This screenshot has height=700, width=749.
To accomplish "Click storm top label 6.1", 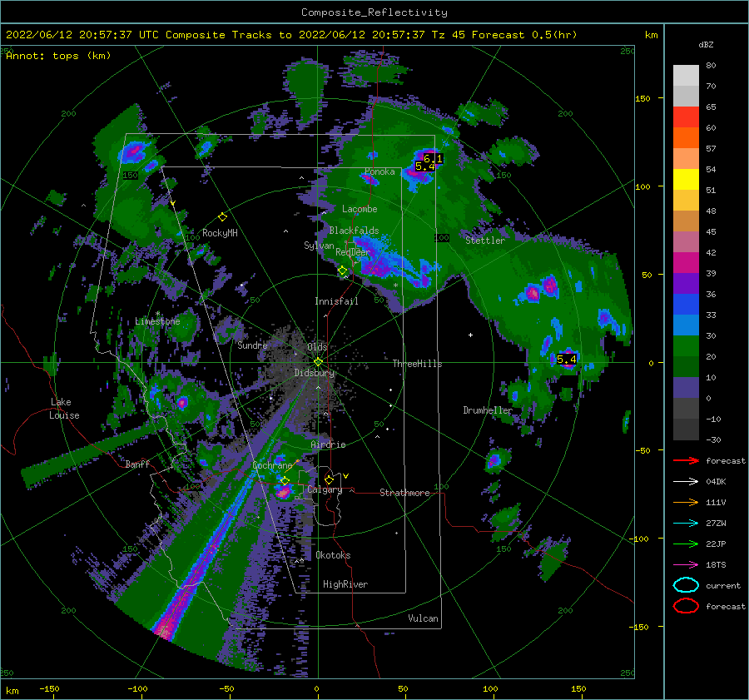I will tap(434, 158).
